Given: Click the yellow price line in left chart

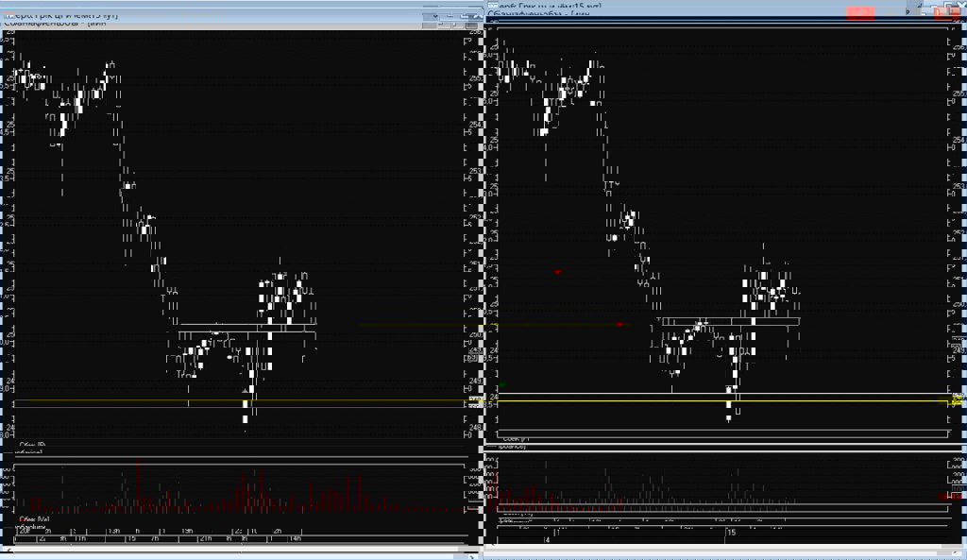Looking at the screenshot, I should (236, 402).
